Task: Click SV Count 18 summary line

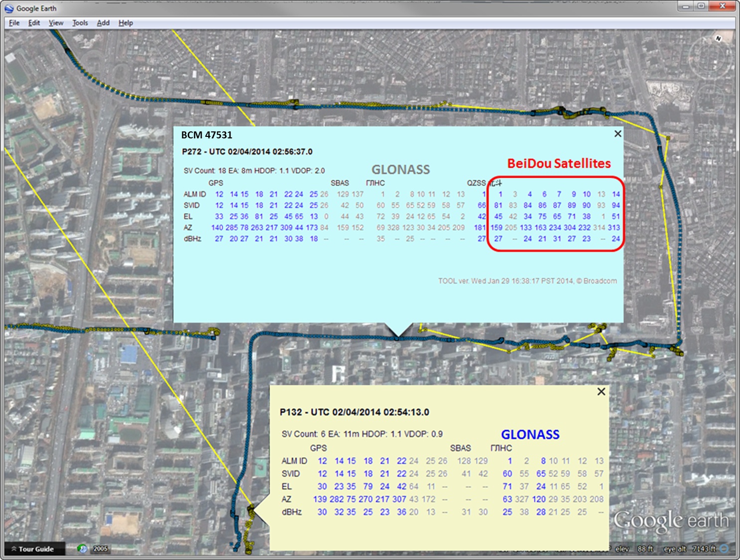Action: (254, 171)
